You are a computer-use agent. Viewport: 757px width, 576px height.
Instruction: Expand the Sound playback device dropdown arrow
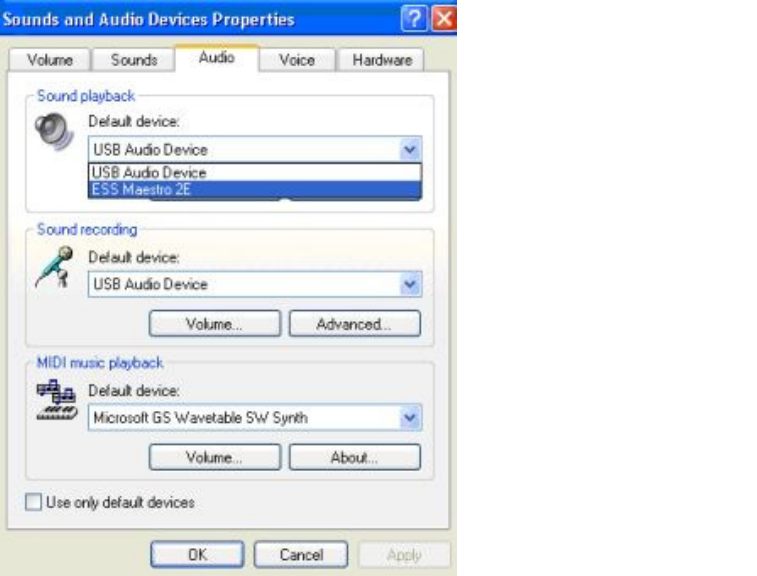pyautogui.click(x=410, y=149)
